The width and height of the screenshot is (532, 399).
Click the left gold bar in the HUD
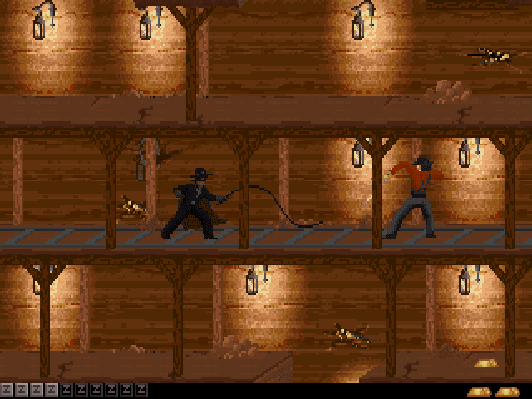(480, 392)
